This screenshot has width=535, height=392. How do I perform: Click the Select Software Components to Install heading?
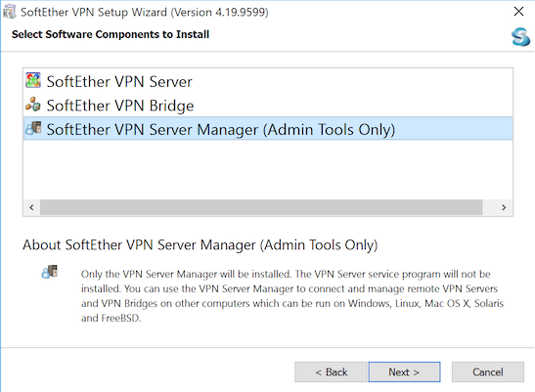(111, 34)
